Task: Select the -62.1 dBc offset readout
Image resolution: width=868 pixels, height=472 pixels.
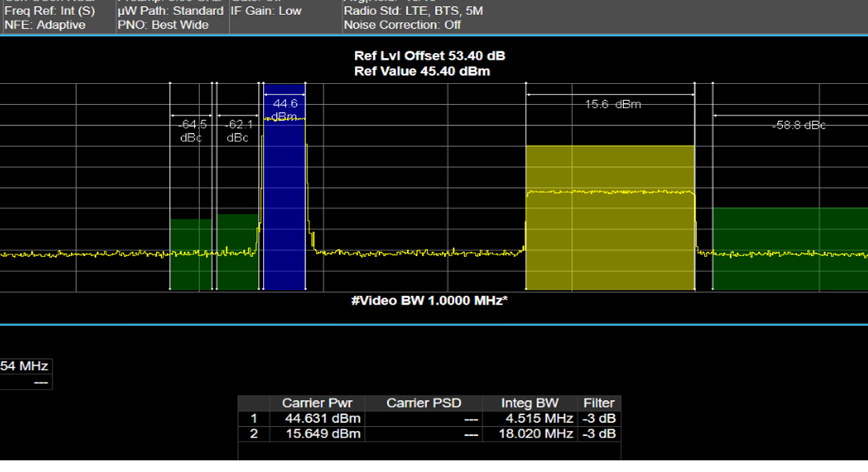Action: 238,131
